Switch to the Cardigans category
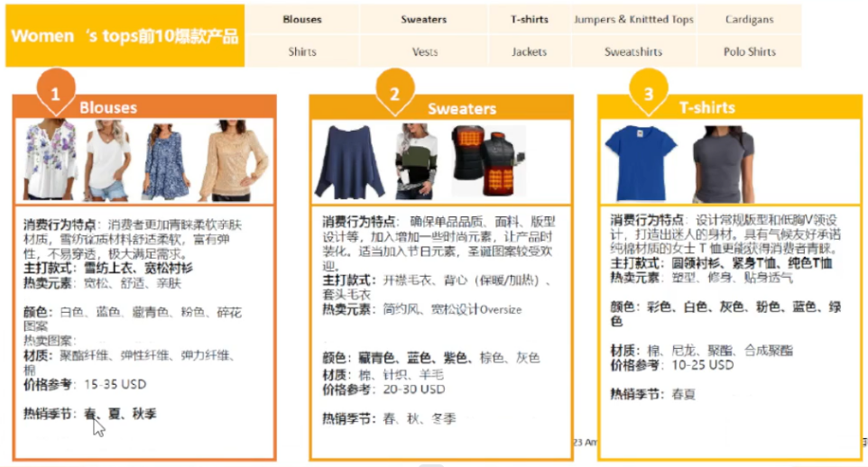Image resolution: width=868 pixels, height=467 pixels. coord(749,19)
